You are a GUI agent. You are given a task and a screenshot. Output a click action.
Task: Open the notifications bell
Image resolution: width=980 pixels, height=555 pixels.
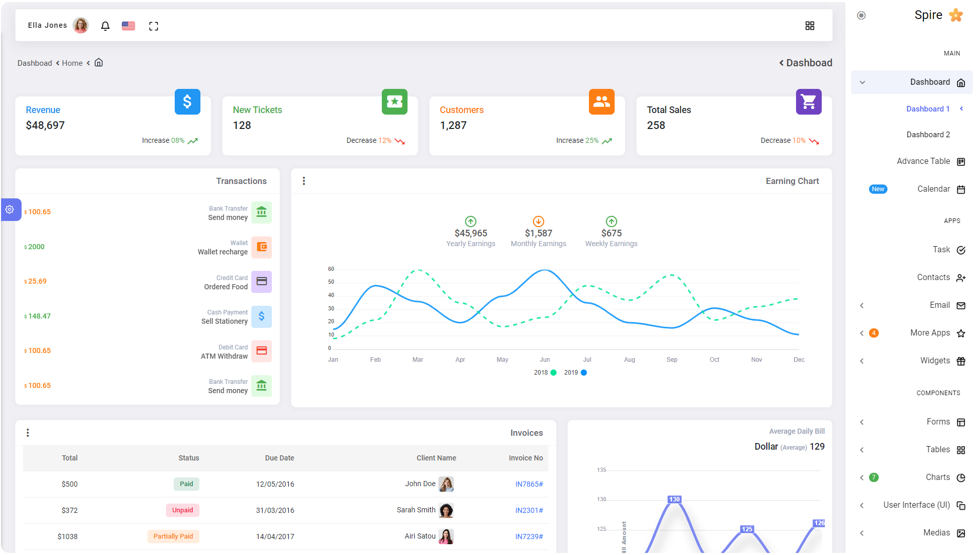105,26
